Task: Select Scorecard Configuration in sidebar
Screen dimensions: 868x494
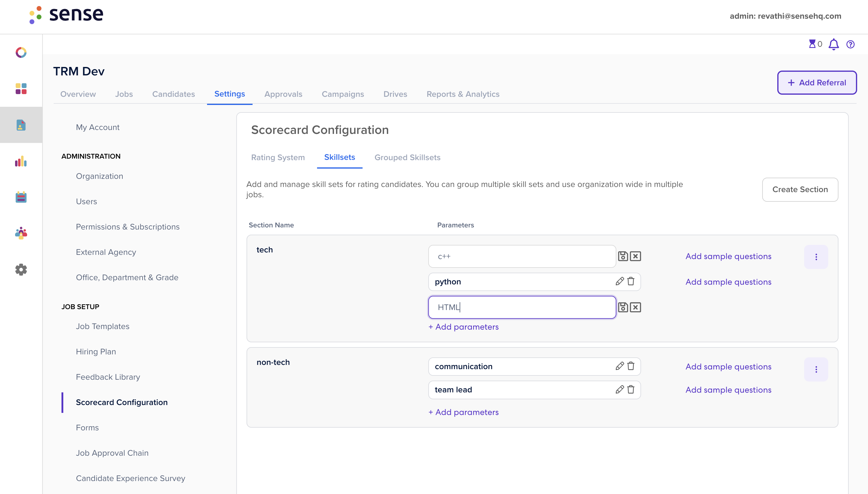Action: tap(122, 402)
